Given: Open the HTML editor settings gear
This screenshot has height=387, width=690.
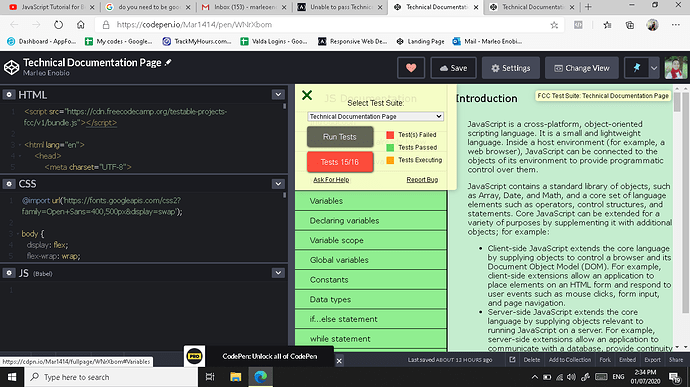Looking at the screenshot, I should click(x=9, y=95).
